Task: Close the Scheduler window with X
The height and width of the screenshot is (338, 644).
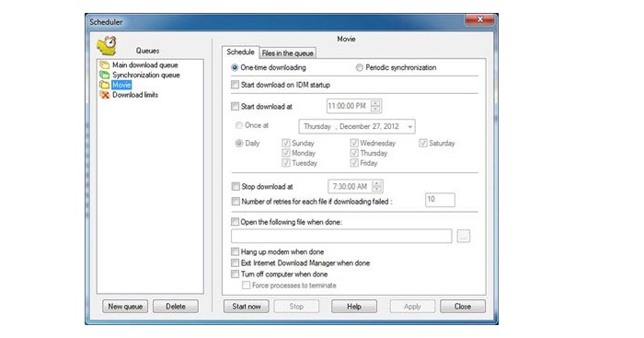Action: (x=479, y=19)
